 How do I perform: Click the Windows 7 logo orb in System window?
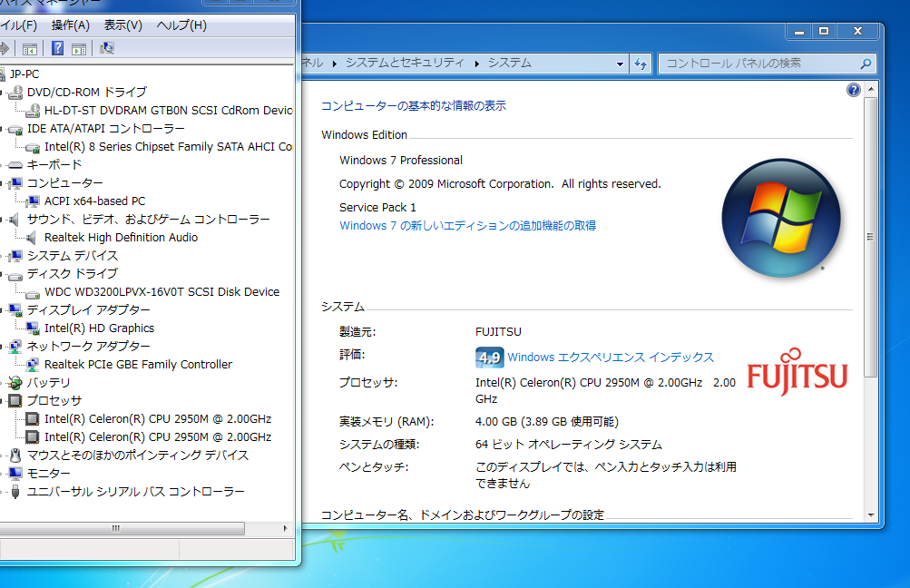click(781, 218)
